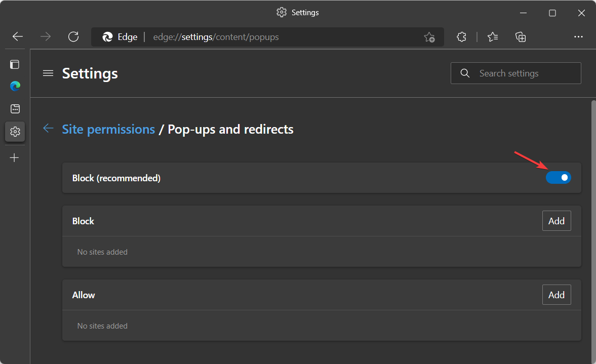Click Add in the Allow section
596x364 pixels.
[556, 295]
